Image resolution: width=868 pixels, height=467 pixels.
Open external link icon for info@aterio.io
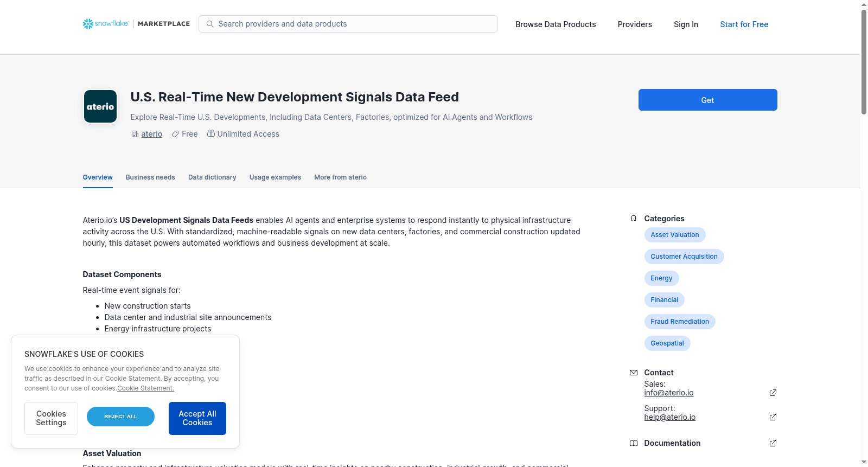click(773, 393)
